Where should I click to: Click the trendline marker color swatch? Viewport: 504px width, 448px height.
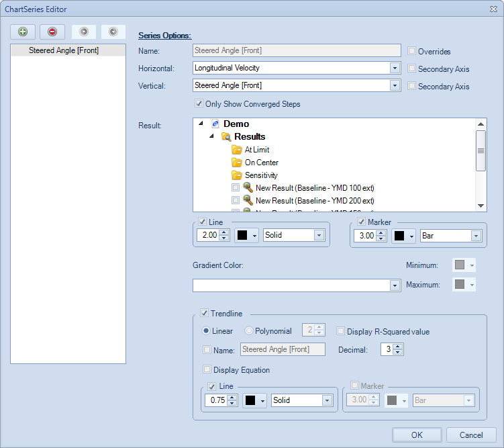coord(397,401)
